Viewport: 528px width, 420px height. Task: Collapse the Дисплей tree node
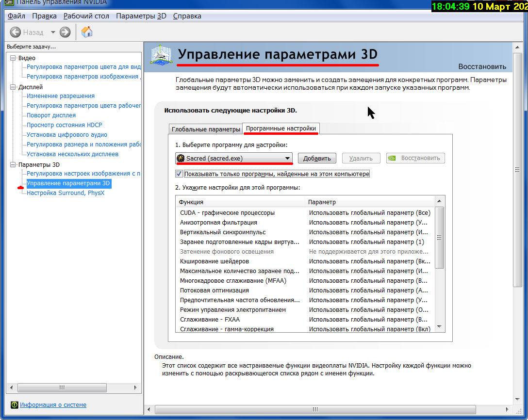click(13, 87)
